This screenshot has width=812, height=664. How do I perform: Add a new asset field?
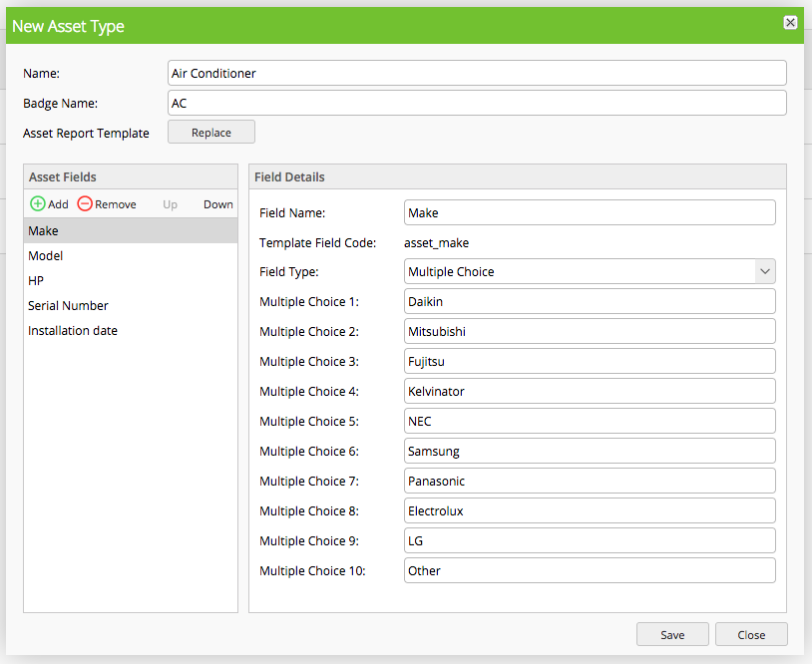click(48, 203)
